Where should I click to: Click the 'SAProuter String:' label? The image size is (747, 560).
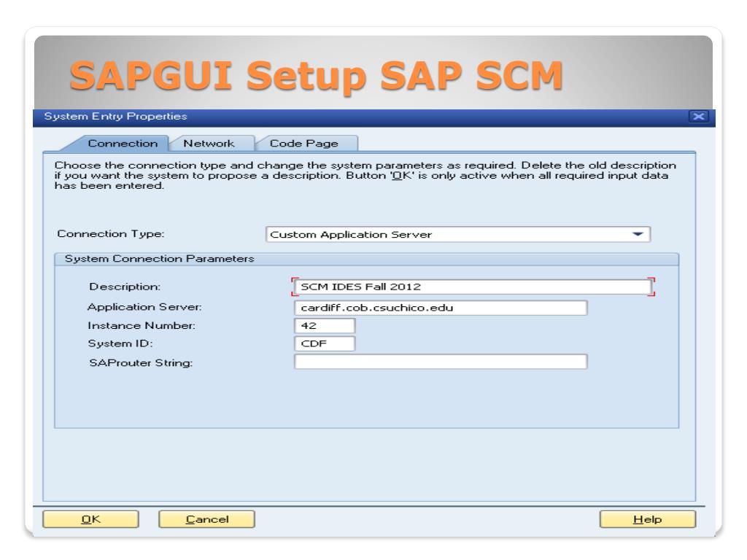tap(141, 363)
